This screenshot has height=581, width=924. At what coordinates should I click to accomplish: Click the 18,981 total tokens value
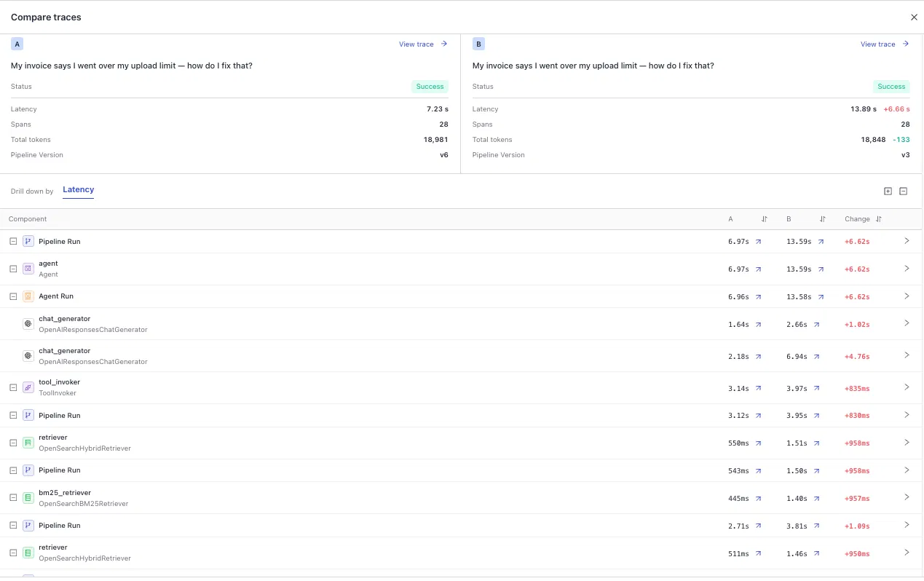[x=435, y=140]
